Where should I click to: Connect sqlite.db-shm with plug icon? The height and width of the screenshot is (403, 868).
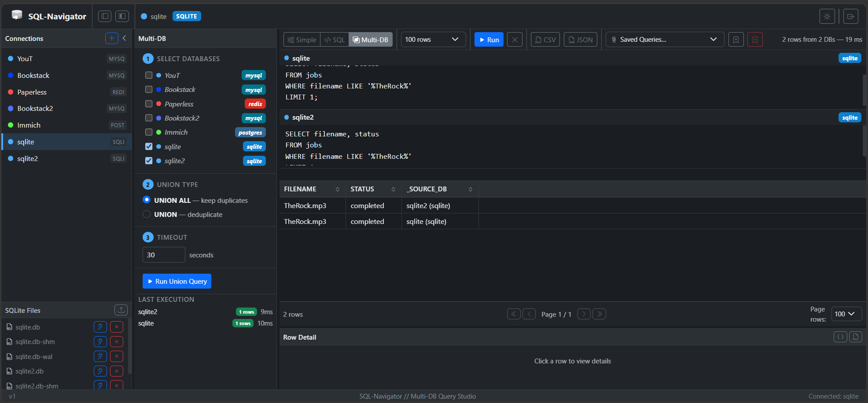coord(100,342)
